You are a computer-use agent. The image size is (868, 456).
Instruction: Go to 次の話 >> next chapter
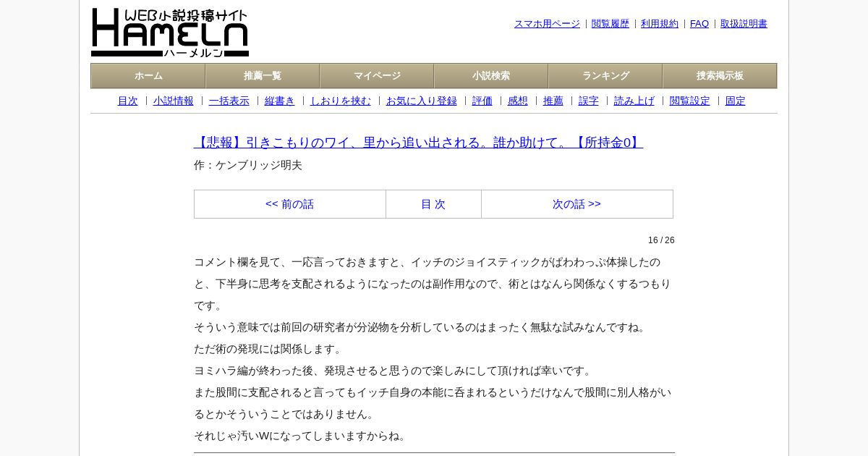[x=576, y=204]
